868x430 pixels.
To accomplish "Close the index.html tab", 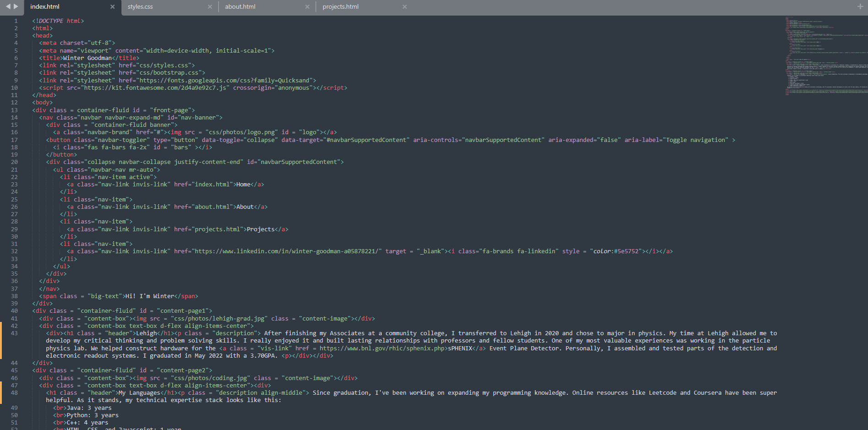I will 112,7.
